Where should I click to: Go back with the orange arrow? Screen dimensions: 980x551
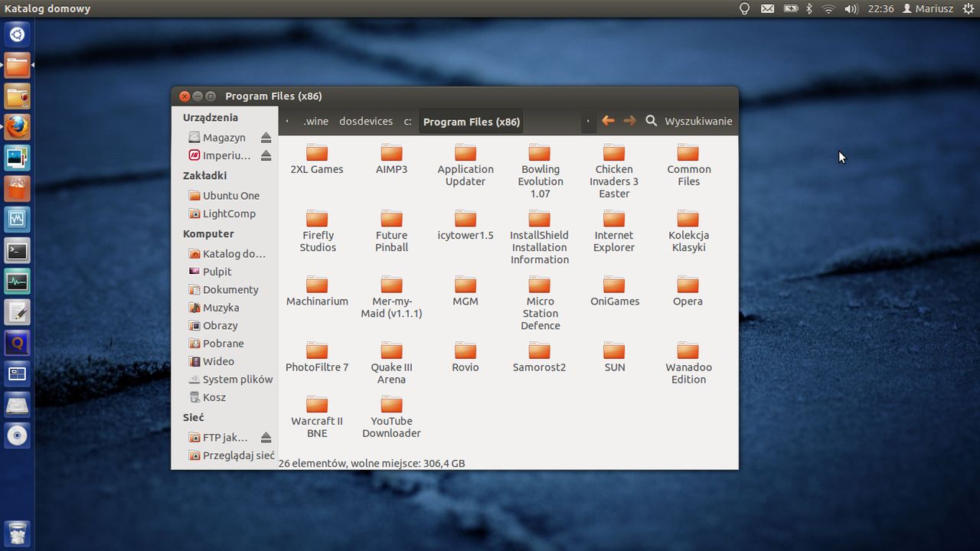(x=608, y=121)
